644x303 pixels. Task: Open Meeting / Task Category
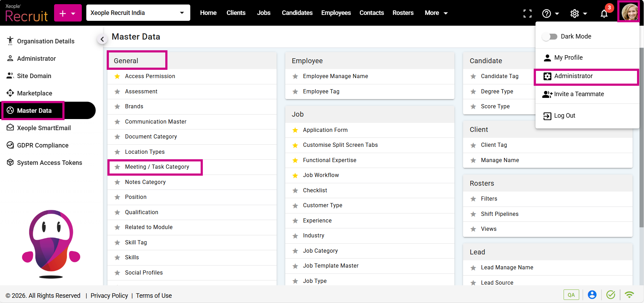click(x=157, y=167)
